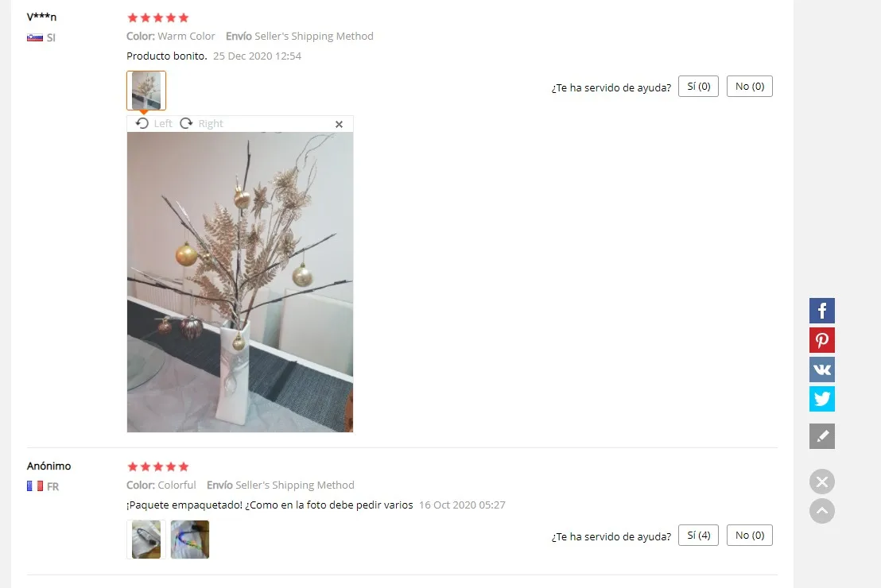Vote No (0) on Anónimo's review
Image resolution: width=881 pixels, height=588 pixels.
pyautogui.click(x=750, y=536)
